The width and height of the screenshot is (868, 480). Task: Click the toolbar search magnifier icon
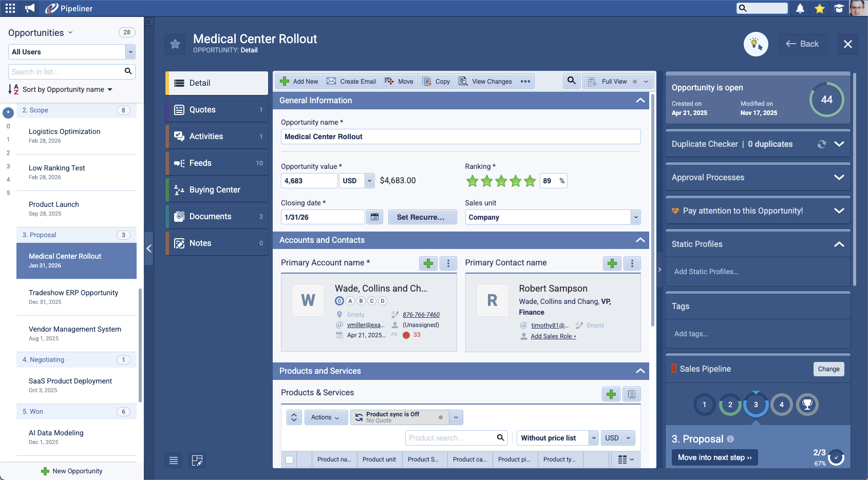click(x=571, y=81)
